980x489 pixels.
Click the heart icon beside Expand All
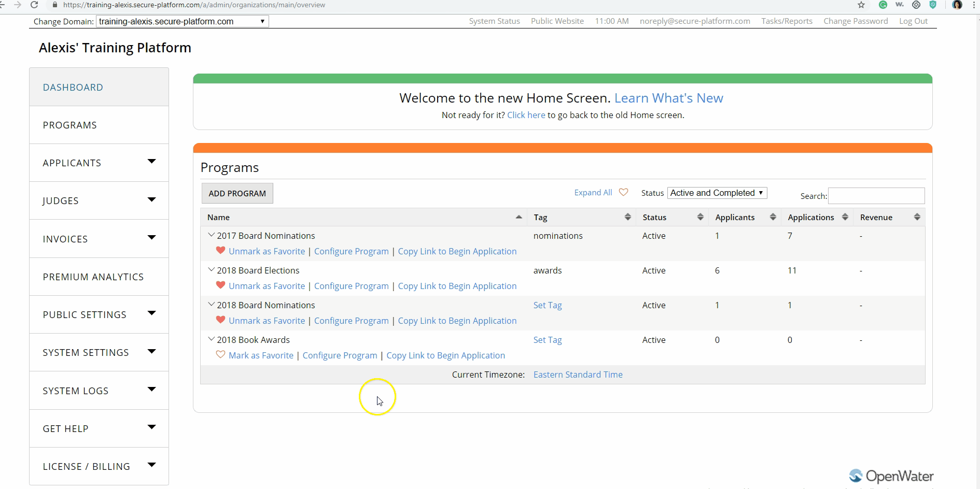pos(623,192)
